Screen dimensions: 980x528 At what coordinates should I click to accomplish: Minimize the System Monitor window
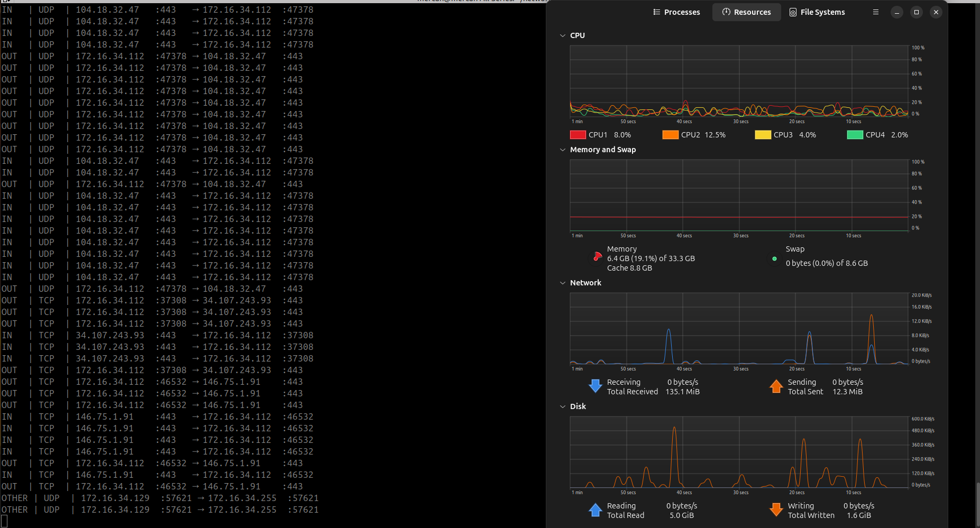pos(897,12)
